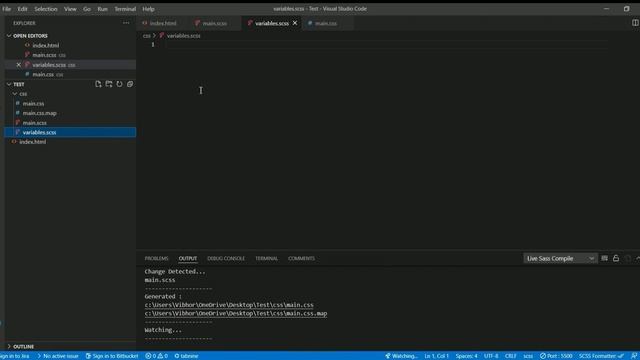Refresh the explorer in TEST header
Image resolution: width=640 pixels, height=360 pixels.
(119, 84)
